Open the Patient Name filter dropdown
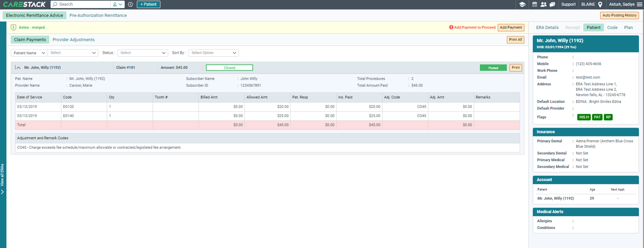 coord(29,53)
